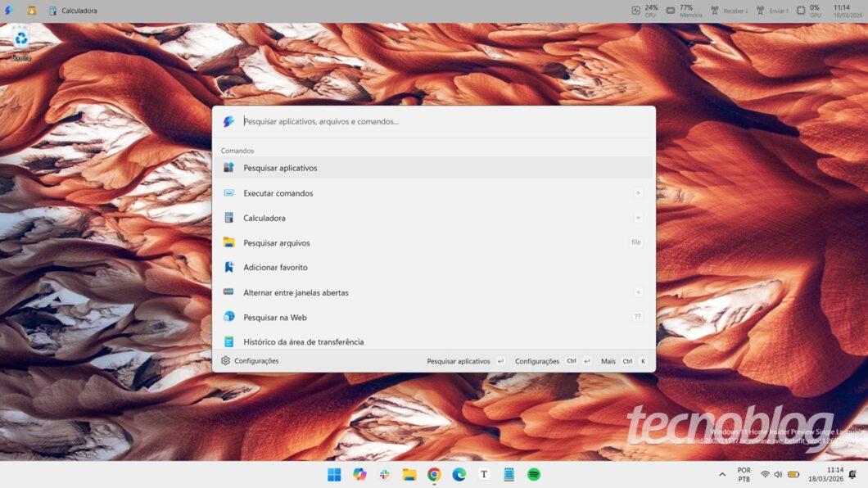Choose the Adicionar favorito bookmark icon

click(228, 267)
